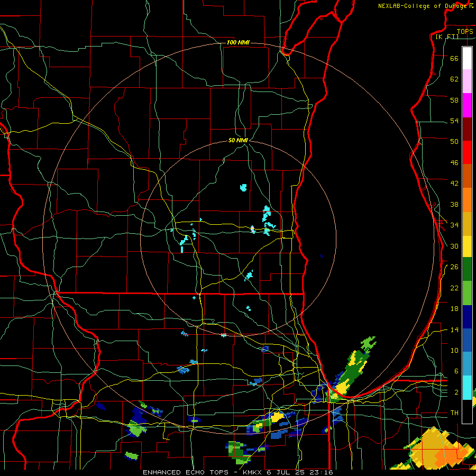
Task: Click the 23:16 timestamp in the caption
Action: 322,472
